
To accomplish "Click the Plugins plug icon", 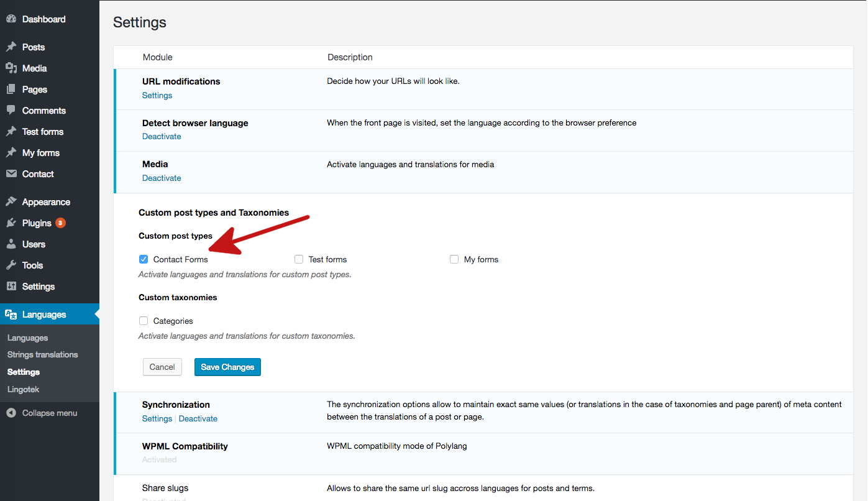I will (11, 223).
